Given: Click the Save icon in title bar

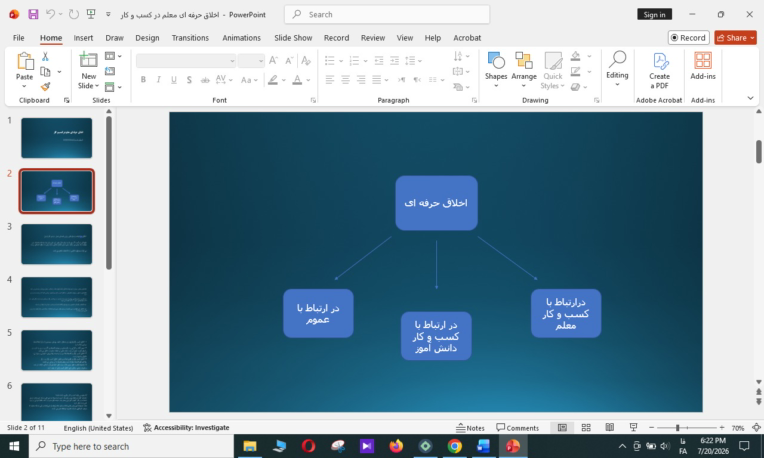Looking at the screenshot, I should tap(33, 14).
